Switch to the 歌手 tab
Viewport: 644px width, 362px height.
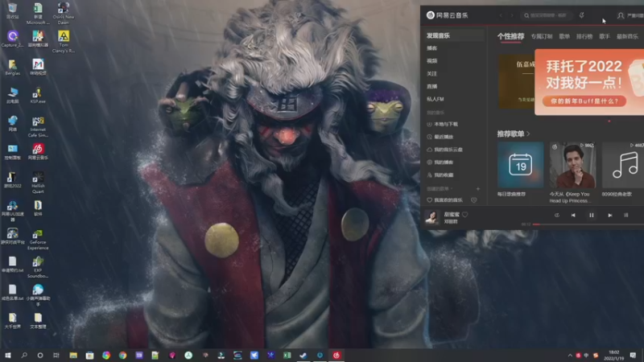[605, 36]
